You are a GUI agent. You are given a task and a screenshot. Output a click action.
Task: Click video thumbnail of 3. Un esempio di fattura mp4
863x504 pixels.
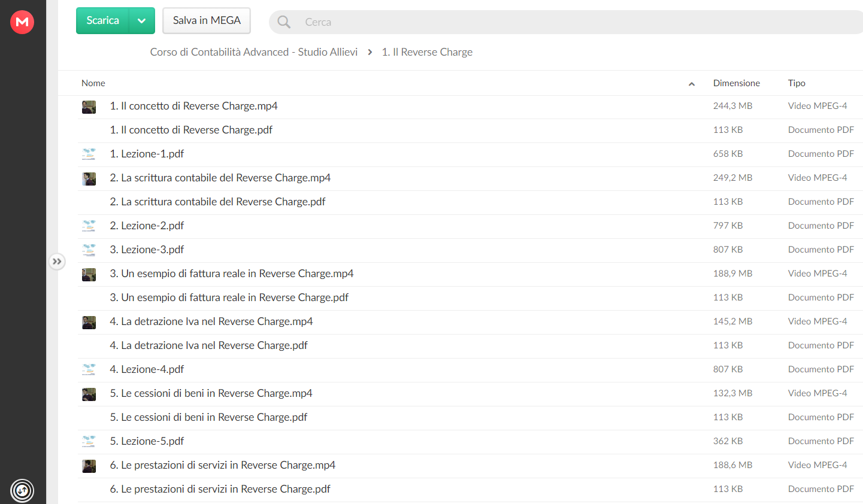89,275
